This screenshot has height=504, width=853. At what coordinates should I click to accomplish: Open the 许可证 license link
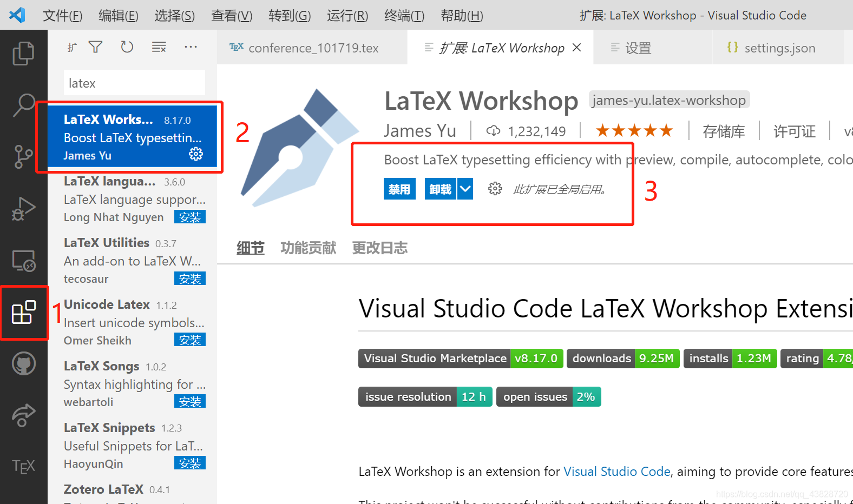click(x=794, y=131)
